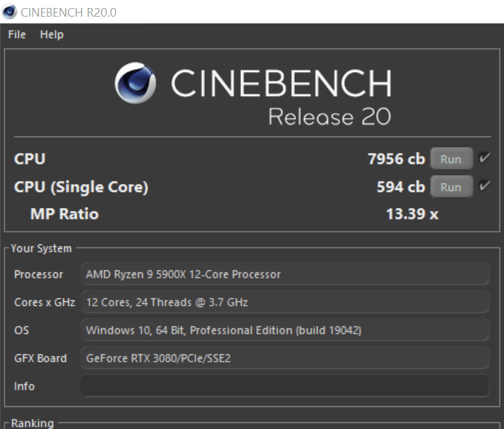Select the GFX Board field with GeForce RTX 3080

point(285,358)
